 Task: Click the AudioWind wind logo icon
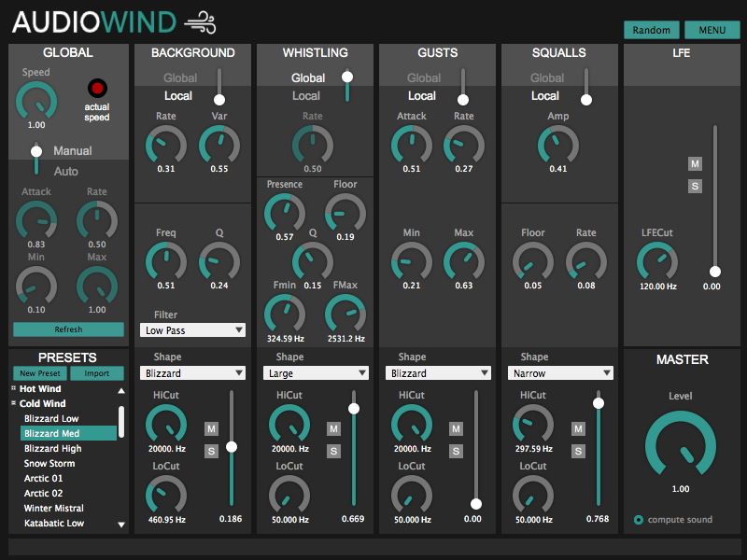tap(200, 22)
